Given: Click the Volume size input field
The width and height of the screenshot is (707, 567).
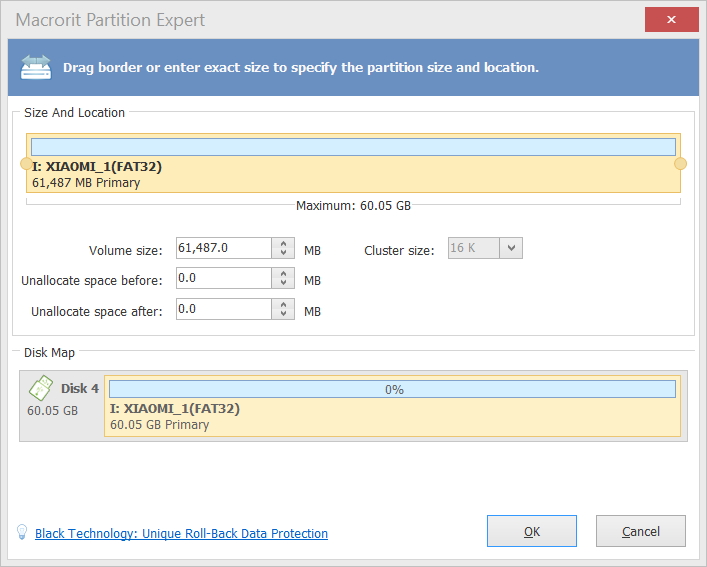Looking at the screenshot, I should (224, 248).
